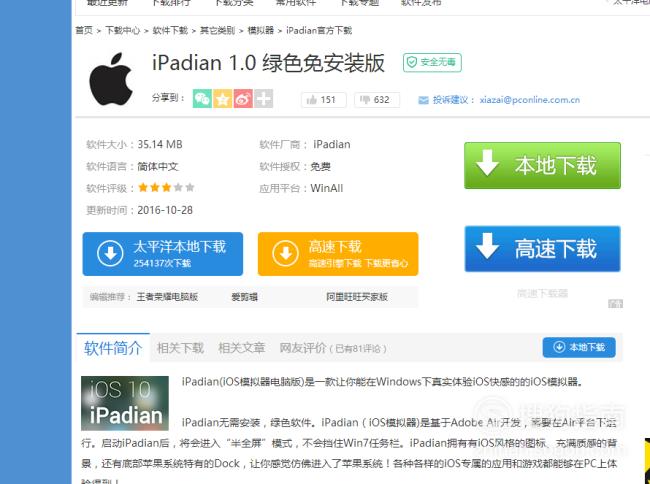The height and width of the screenshot is (484, 650).
Task: Click the 高速下载器 faded label
Action: point(542,293)
